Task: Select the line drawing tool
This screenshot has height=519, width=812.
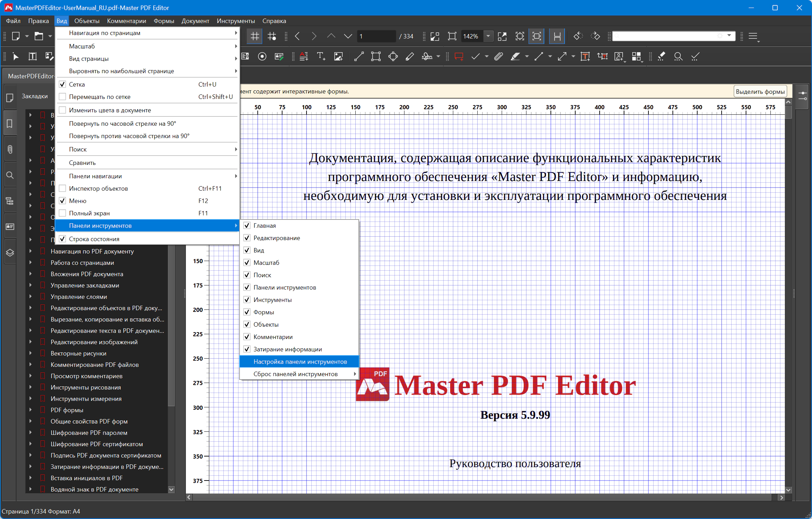Action: tap(359, 56)
